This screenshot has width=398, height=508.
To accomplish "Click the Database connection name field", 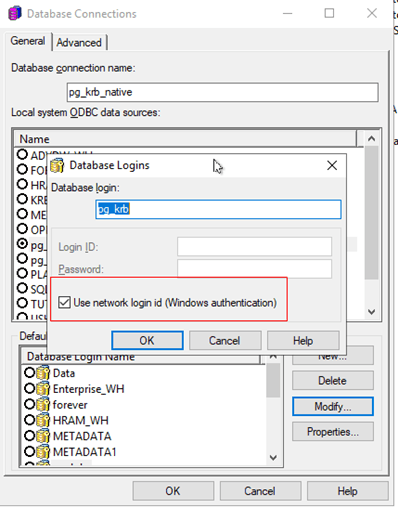I will [223, 92].
